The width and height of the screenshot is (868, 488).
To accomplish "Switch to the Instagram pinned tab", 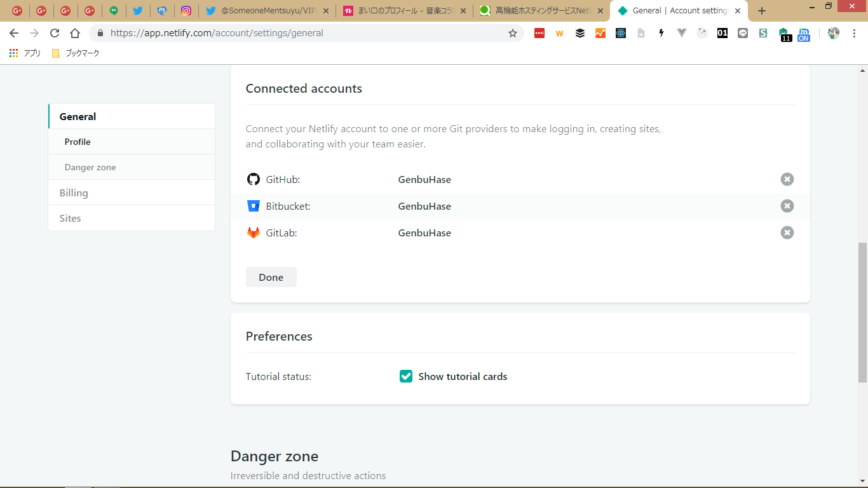I will (186, 11).
